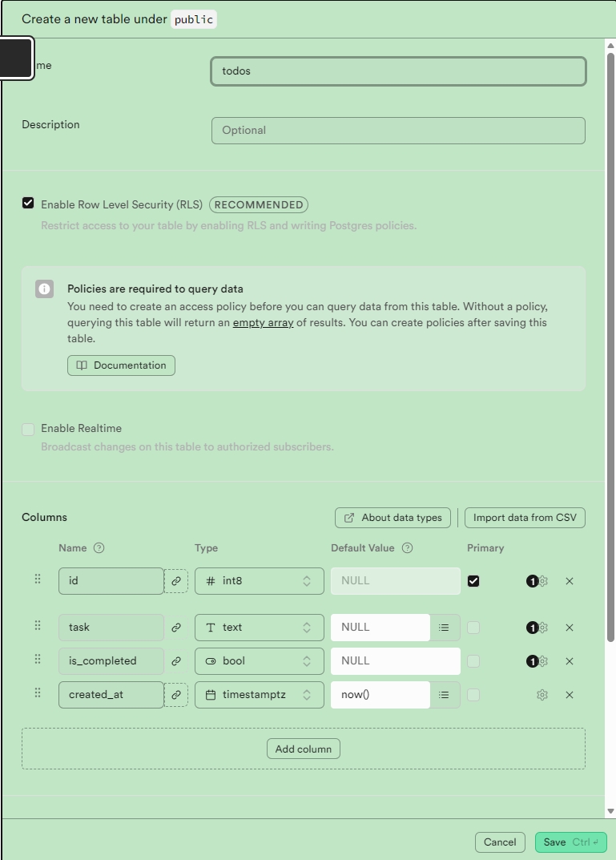Import data from CSV

pyautogui.click(x=525, y=518)
